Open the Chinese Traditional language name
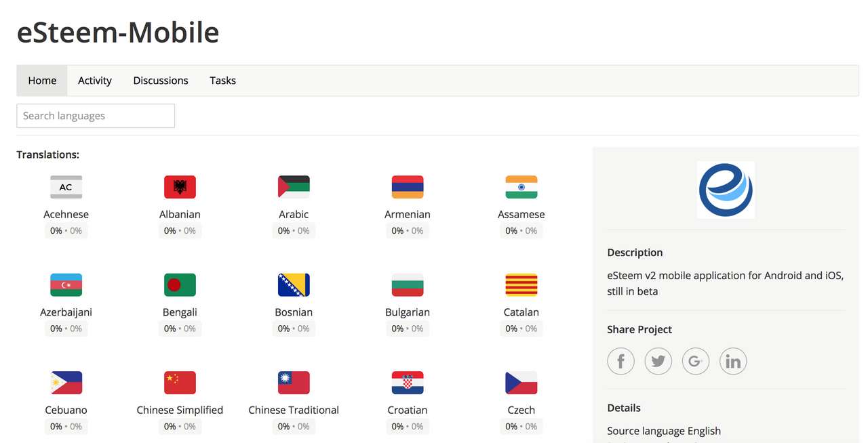 294,410
